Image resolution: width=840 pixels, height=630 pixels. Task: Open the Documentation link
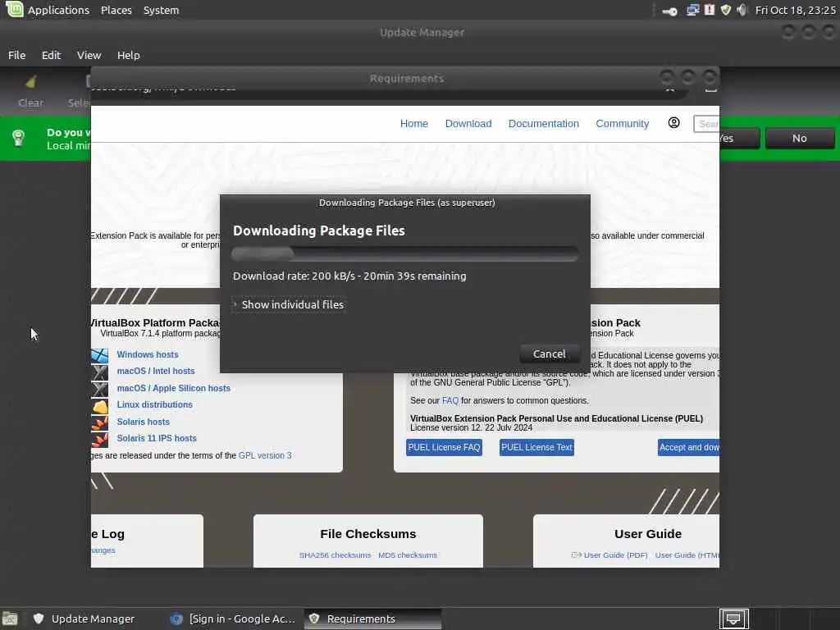[544, 124]
